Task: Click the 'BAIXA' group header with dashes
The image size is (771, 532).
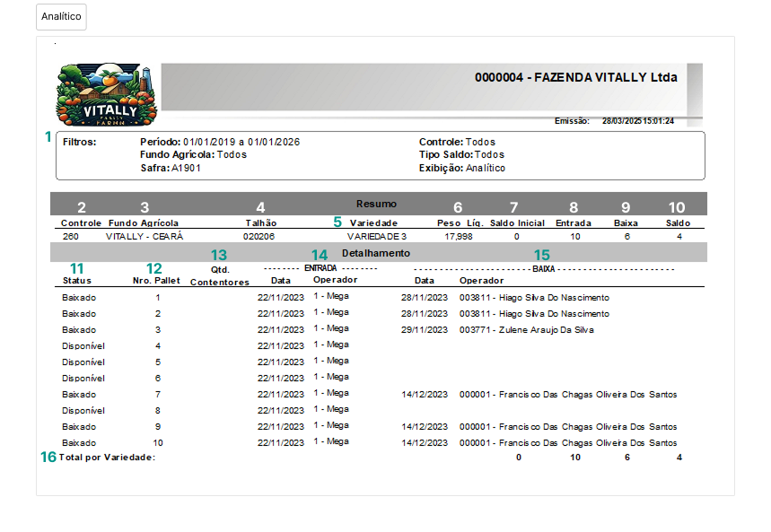Action: point(544,269)
